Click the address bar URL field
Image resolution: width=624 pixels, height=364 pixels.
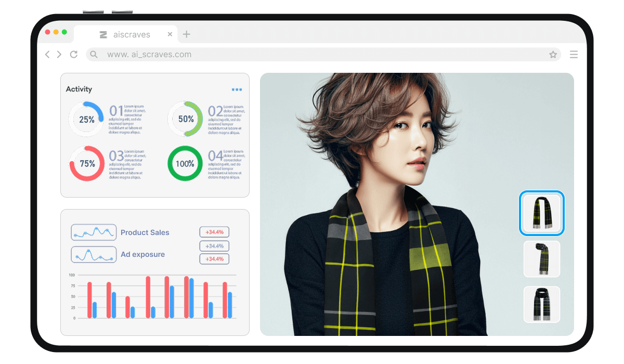pyautogui.click(x=312, y=55)
